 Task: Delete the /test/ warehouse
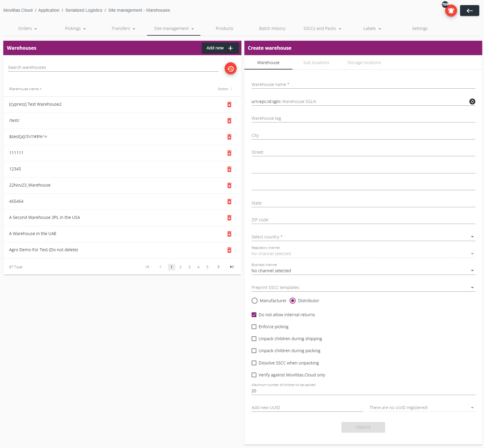229,121
